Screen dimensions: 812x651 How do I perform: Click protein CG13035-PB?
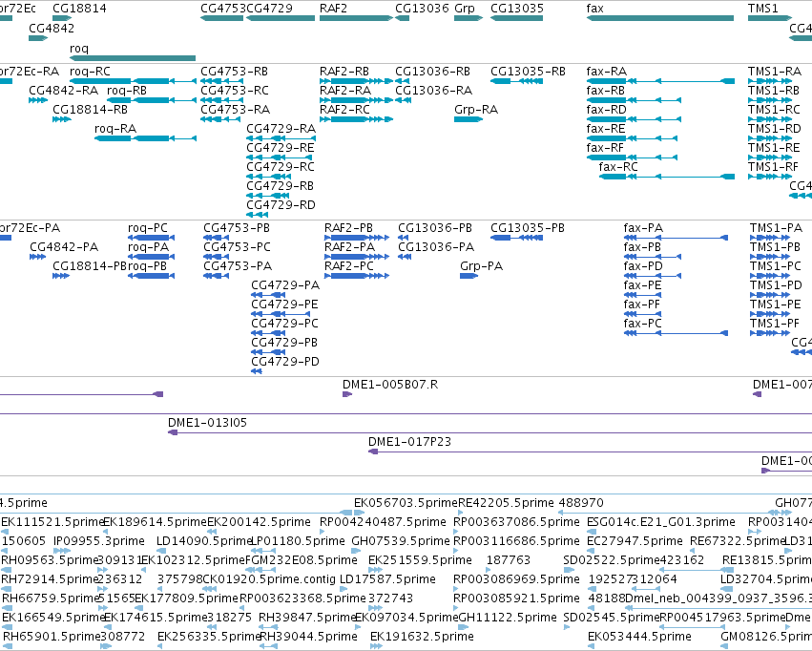[517, 238]
